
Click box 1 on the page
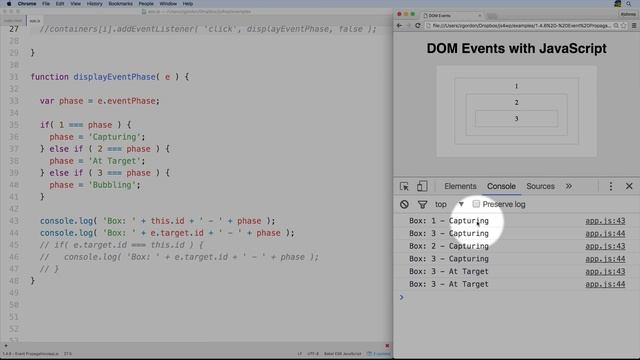(516, 86)
